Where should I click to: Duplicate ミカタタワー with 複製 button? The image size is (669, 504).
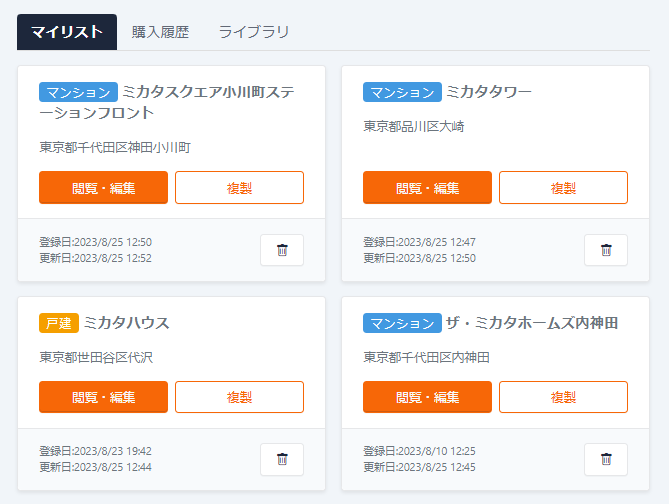tap(563, 187)
